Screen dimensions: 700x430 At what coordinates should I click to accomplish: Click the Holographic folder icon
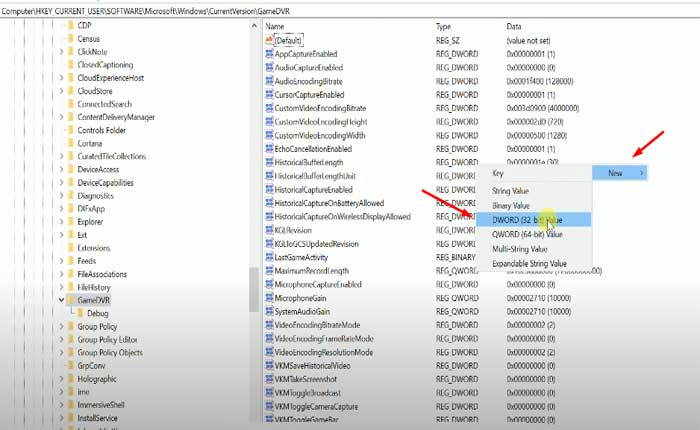(x=71, y=379)
